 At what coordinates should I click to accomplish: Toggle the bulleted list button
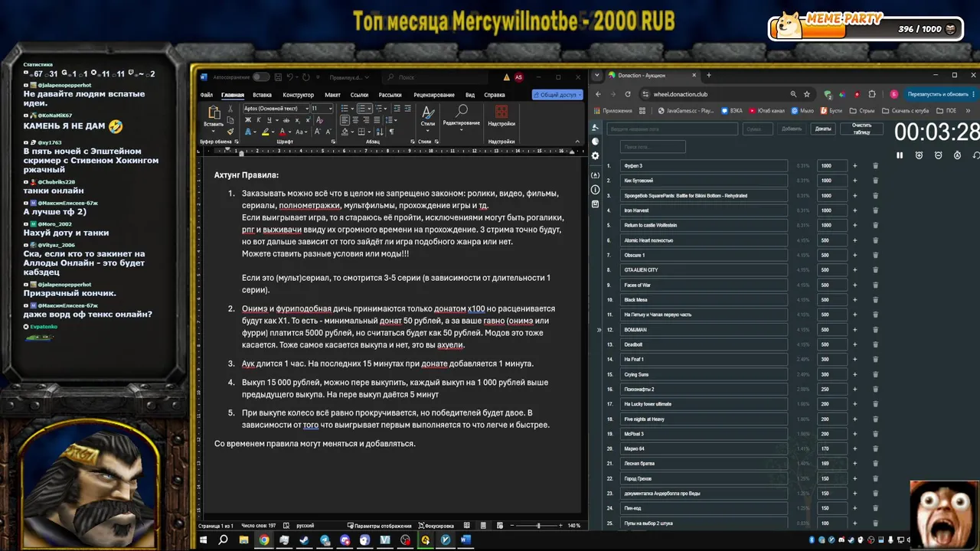pos(345,109)
